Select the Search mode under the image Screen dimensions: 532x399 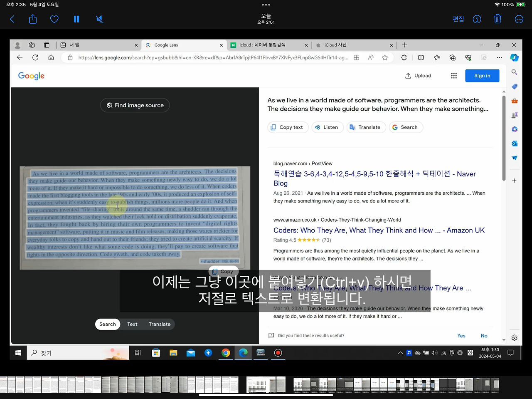click(x=108, y=324)
